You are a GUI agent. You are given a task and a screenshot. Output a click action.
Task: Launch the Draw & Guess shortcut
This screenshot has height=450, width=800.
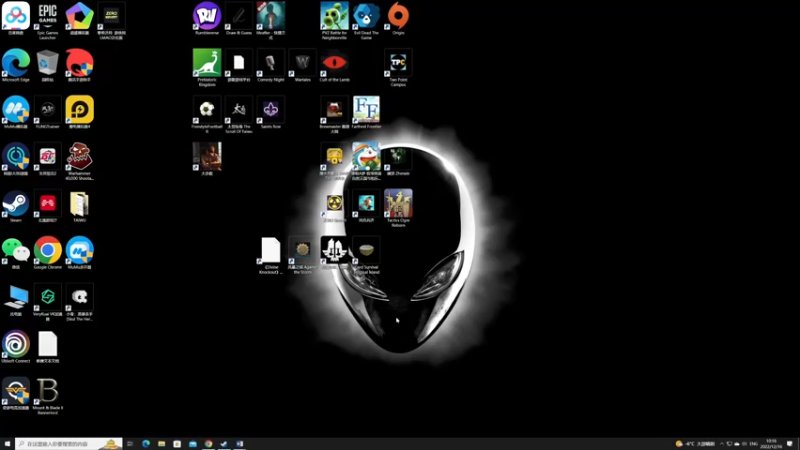pyautogui.click(x=239, y=17)
